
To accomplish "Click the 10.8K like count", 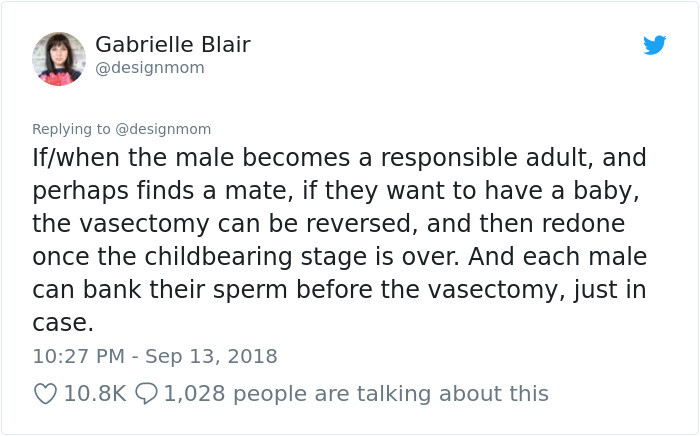I will 94,394.
